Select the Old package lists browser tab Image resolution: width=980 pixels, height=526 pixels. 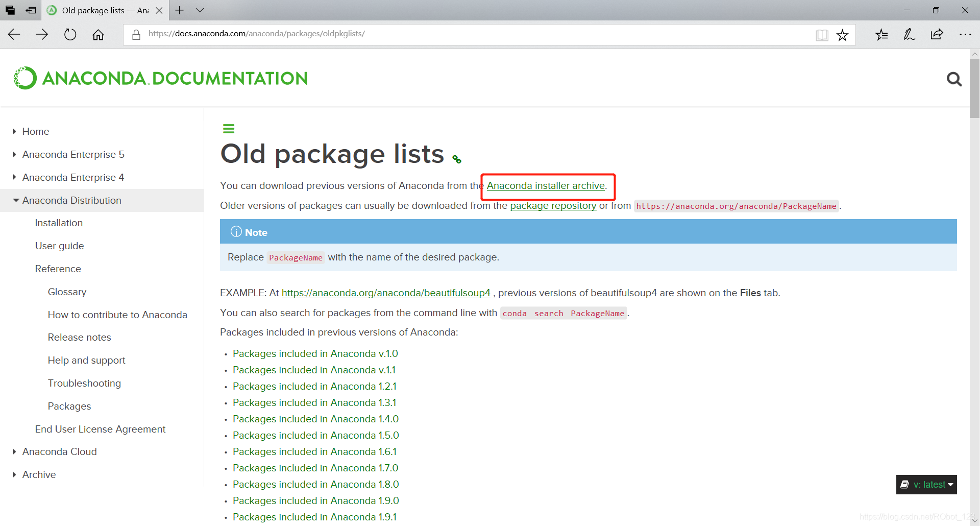[x=105, y=10]
